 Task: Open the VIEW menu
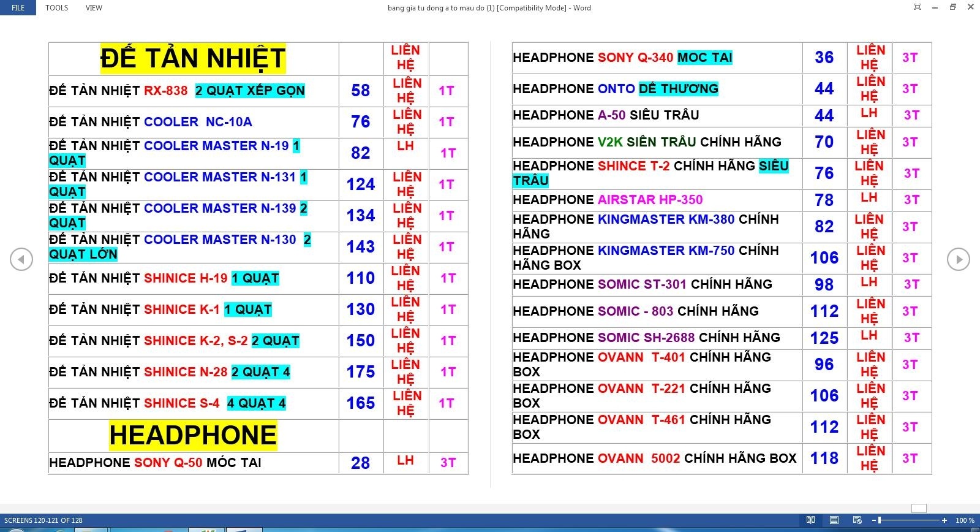(94, 8)
